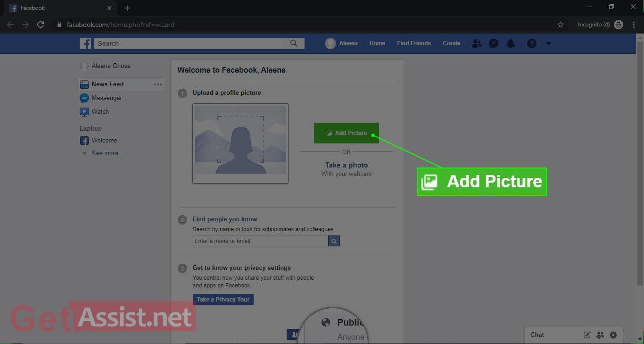The width and height of the screenshot is (644, 344).
Task: Open News Feed options ellipsis
Action: [x=157, y=84]
